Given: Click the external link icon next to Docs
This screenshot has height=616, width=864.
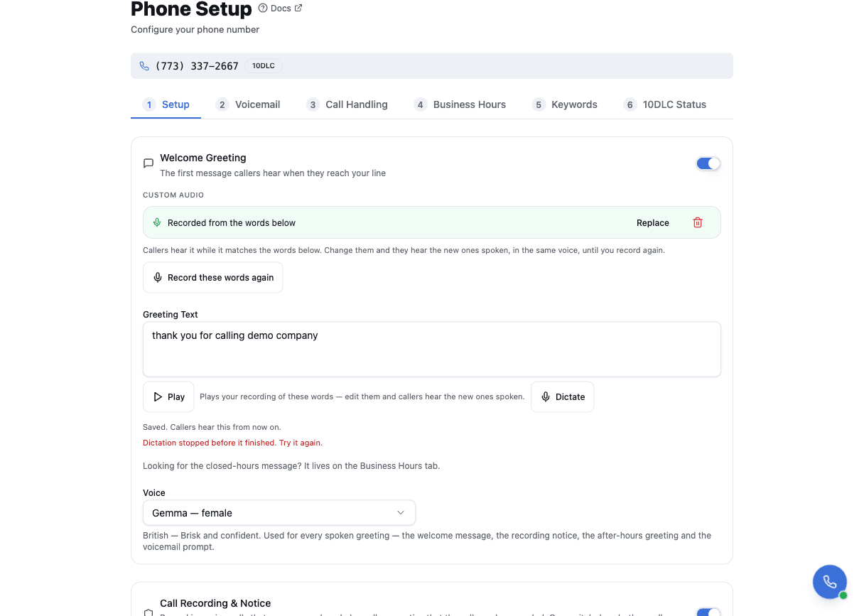Looking at the screenshot, I should pos(298,9).
